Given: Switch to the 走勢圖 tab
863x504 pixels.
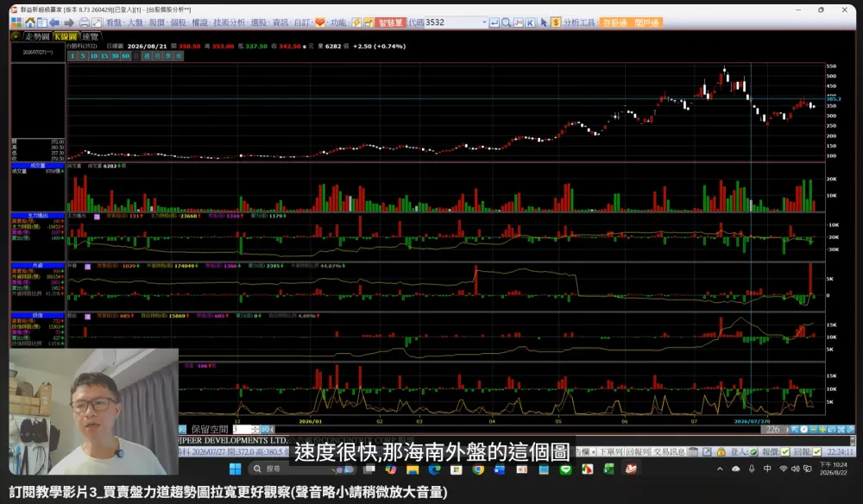Looking at the screenshot, I should [x=37, y=36].
